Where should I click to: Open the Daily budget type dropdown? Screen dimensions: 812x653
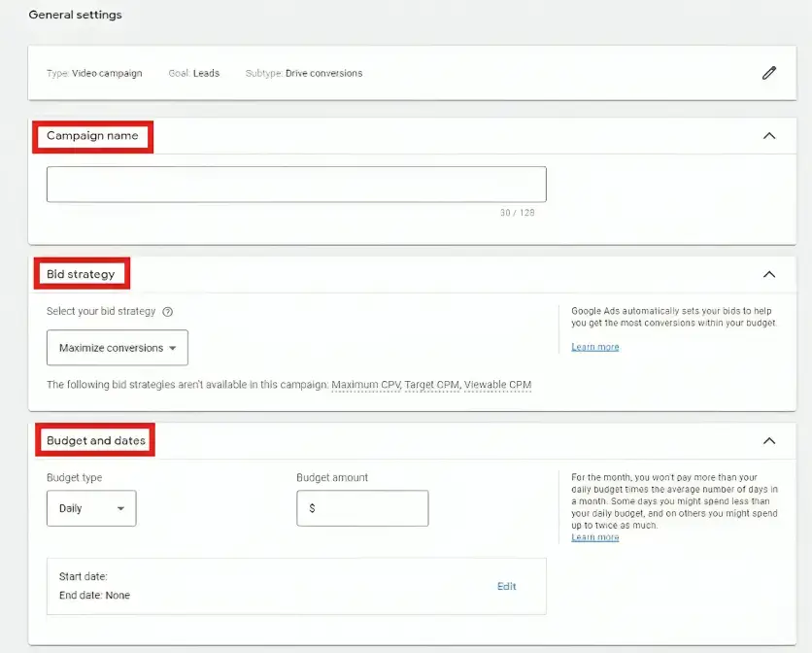coord(91,508)
